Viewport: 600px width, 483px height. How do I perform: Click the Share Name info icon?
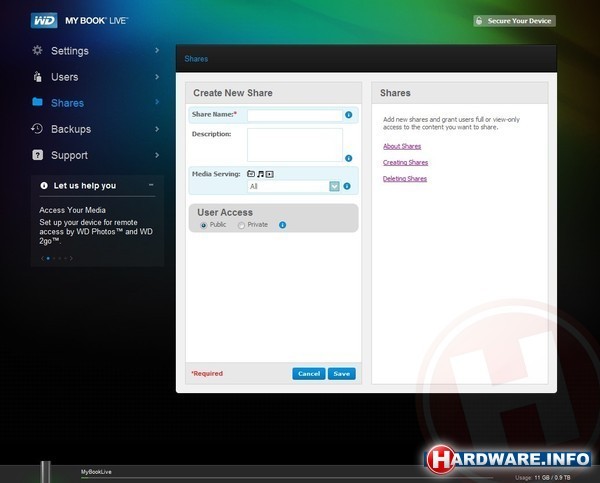click(x=348, y=115)
